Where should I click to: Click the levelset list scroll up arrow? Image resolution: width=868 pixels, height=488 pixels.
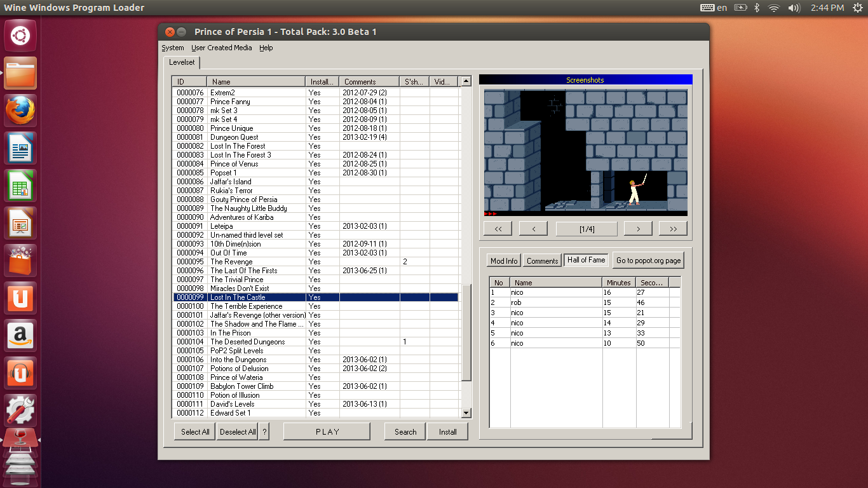[466, 81]
